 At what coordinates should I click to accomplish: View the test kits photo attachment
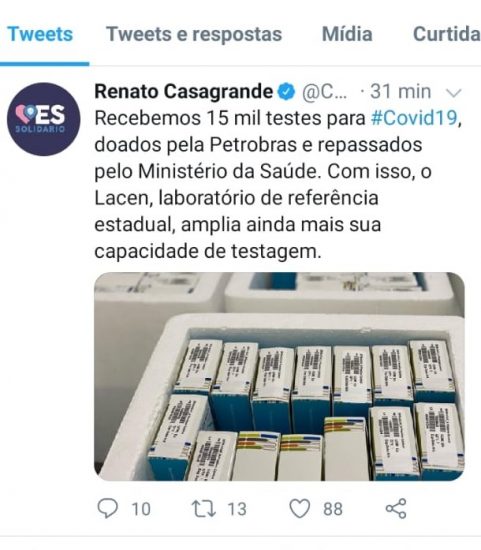point(279,376)
